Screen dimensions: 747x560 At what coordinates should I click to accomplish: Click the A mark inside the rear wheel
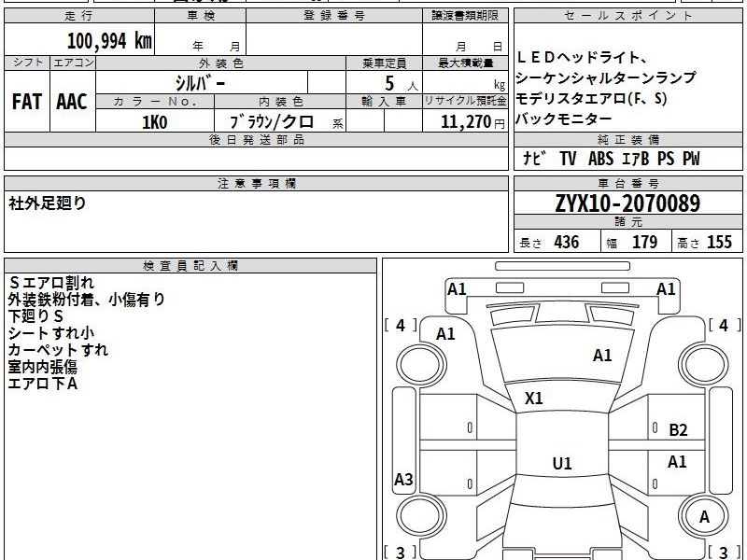(x=704, y=517)
